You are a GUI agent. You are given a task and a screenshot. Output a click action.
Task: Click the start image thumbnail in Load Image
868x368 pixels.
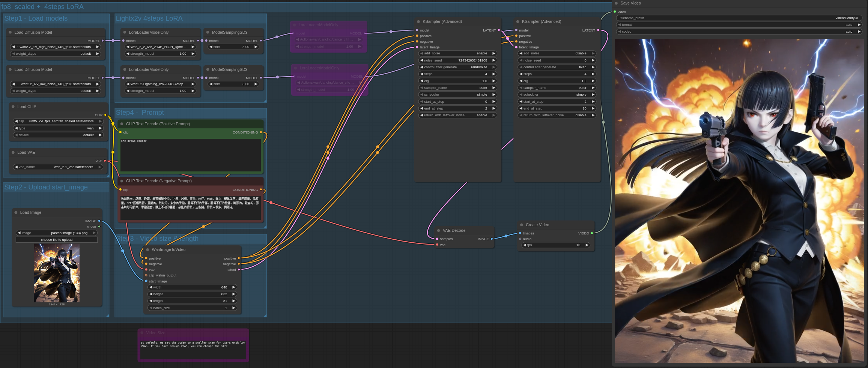57,273
